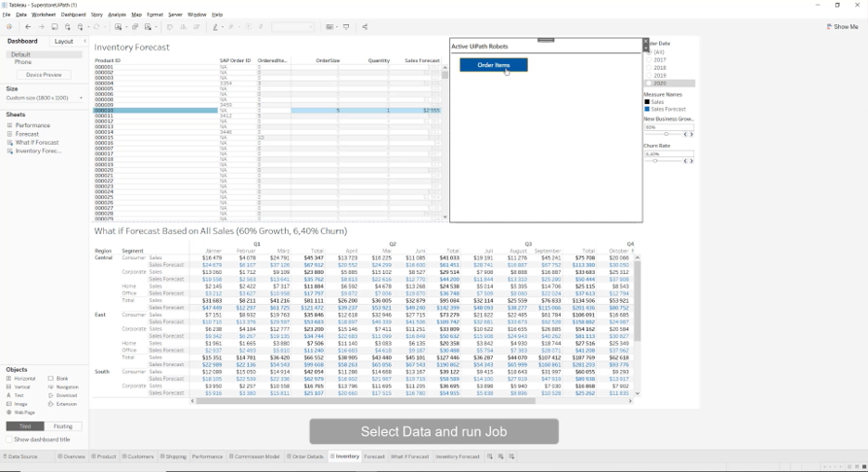Click the New Business Growth value field
Viewport: 868px width, 472px height.
point(669,127)
